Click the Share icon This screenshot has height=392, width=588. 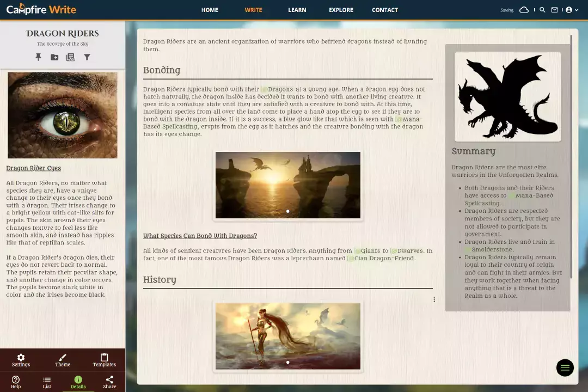coord(109,382)
